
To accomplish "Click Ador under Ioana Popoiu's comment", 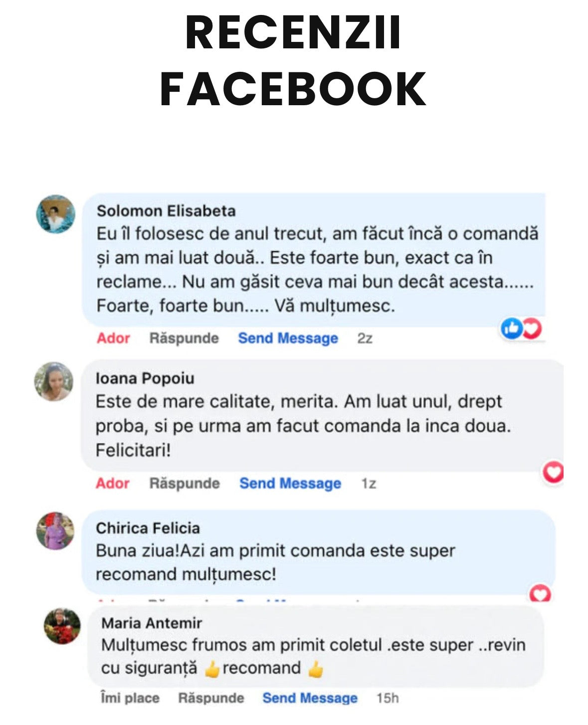I will point(113,483).
